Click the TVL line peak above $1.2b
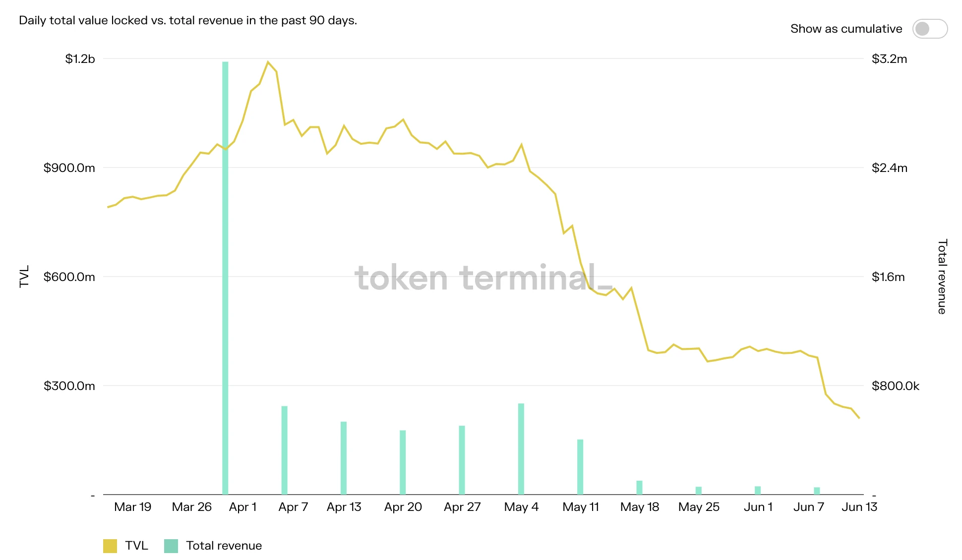The width and height of the screenshot is (962, 560). coord(268,62)
